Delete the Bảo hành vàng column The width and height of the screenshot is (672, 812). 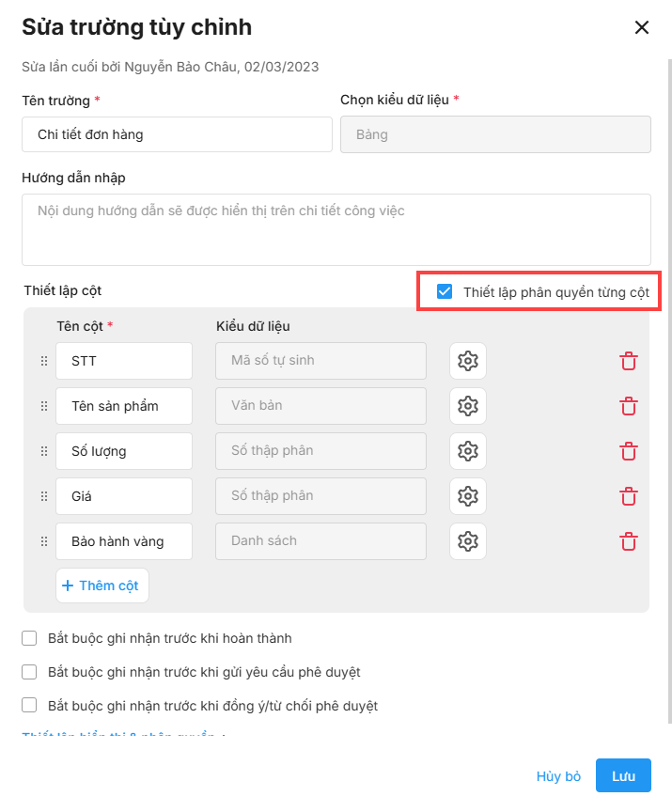(x=629, y=541)
